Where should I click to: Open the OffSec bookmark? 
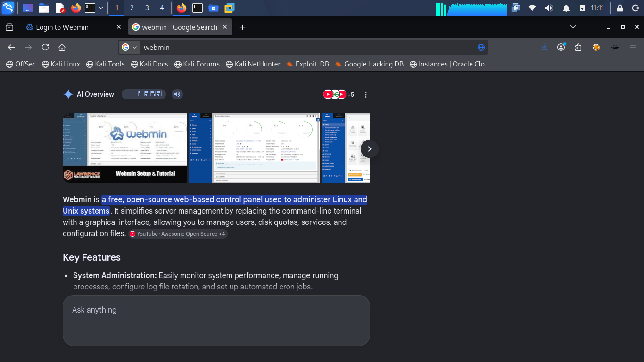point(21,64)
